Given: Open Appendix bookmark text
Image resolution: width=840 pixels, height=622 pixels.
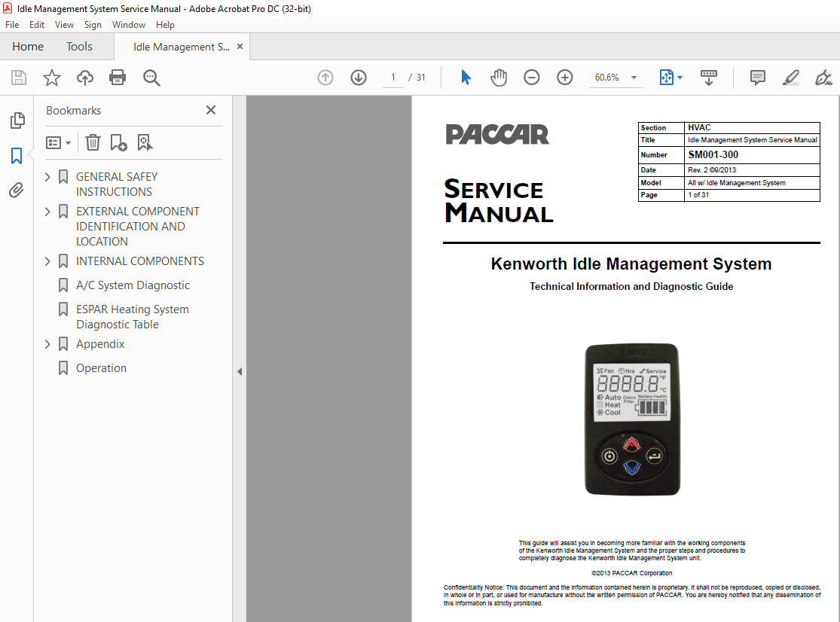Looking at the screenshot, I should pyautogui.click(x=100, y=344).
